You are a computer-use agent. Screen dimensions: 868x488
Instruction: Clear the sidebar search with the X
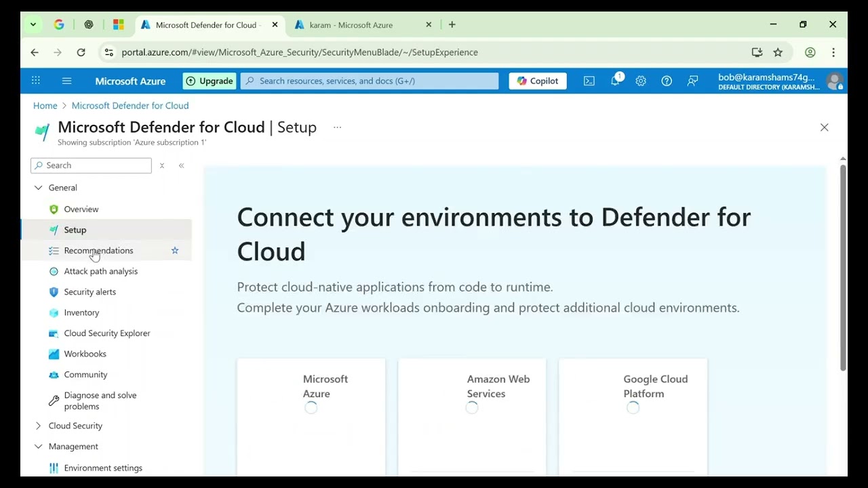162,165
